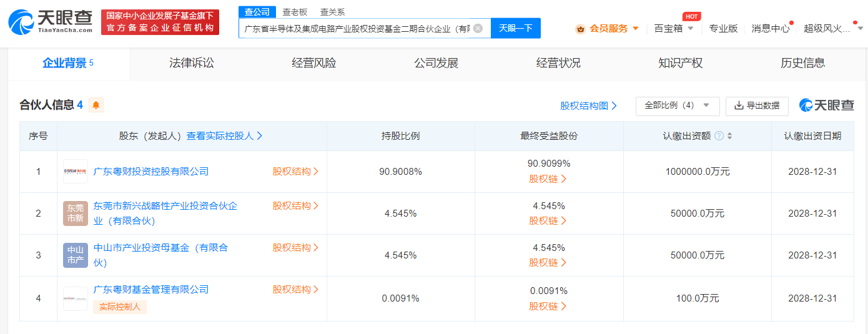Viewport: 868px width, 334px height.
Task: Sort by 认缴出资额 using sort arrows
Action: [x=729, y=136]
